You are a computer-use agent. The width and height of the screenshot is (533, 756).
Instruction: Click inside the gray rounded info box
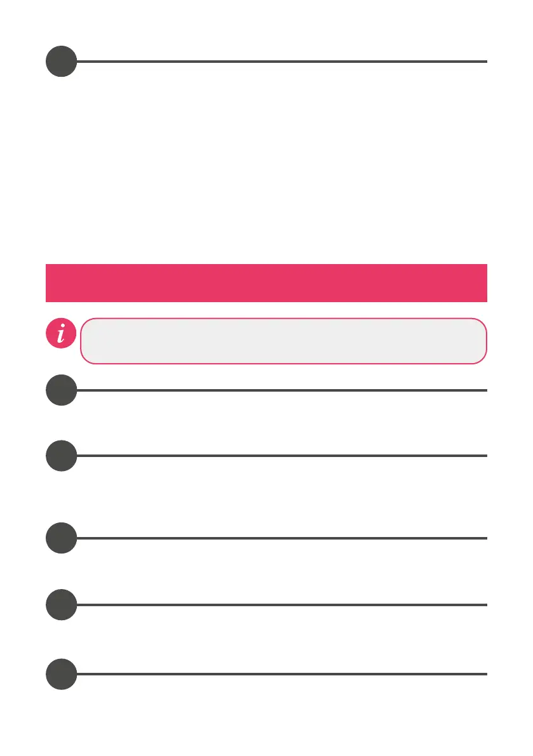(x=283, y=341)
